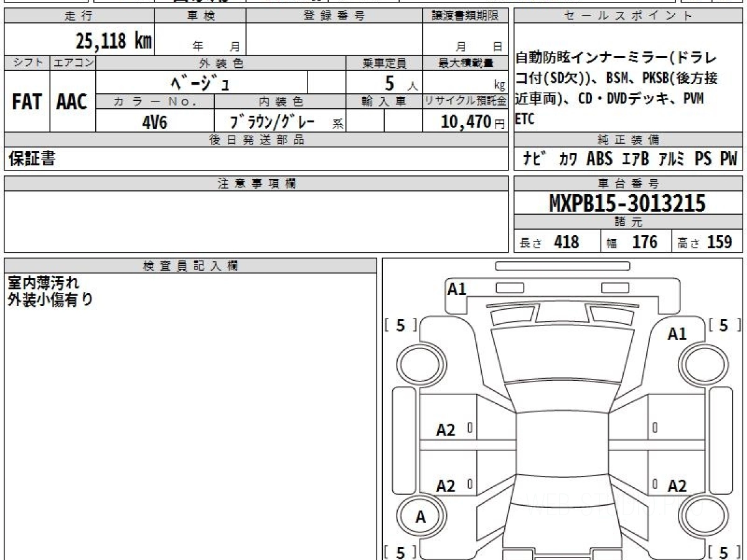Click the ABS equipment label
Screen dimensions: 747x560
click(x=599, y=159)
